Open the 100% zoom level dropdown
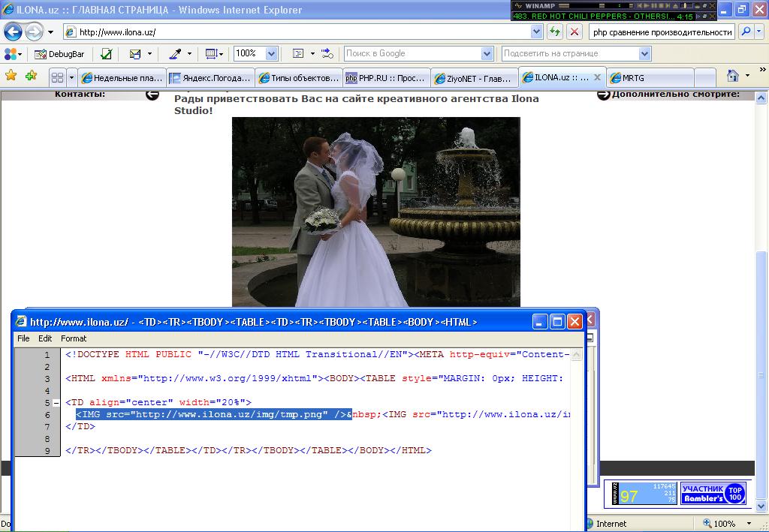Screen dimensions: 769x532 [271, 54]
